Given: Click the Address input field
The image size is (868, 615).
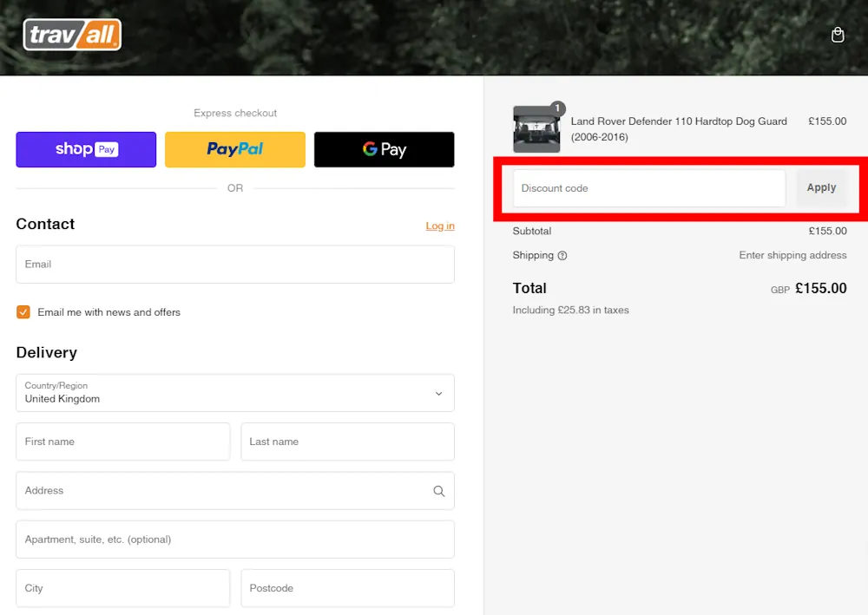Looking at the screenshot, I should coord(235,491).
